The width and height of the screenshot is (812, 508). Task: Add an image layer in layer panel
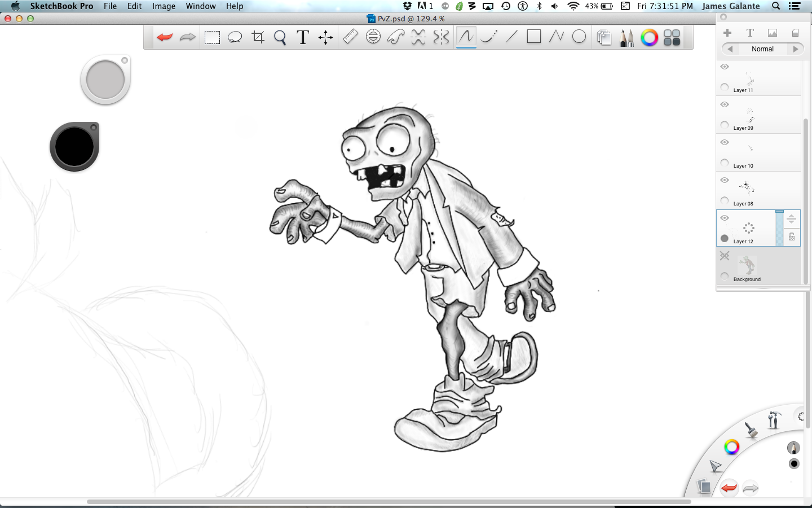pyautogui.click(x=773, y=33)
